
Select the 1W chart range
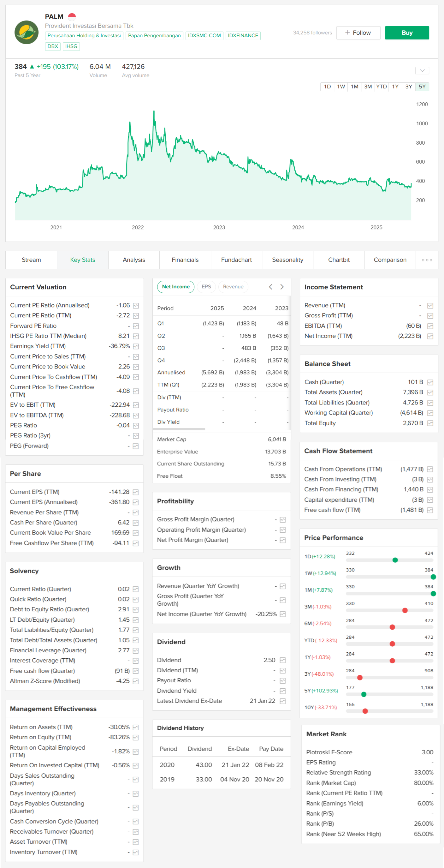341,87
